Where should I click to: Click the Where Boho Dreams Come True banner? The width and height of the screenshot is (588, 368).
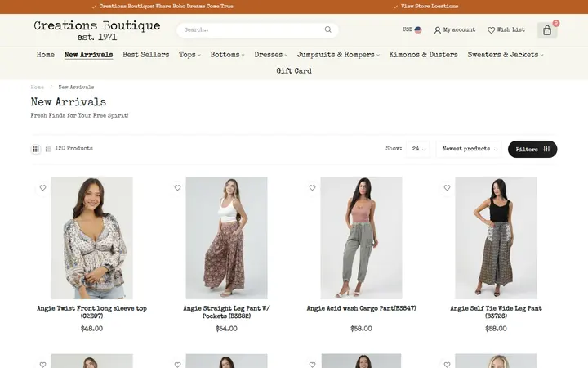pos(166,7)
